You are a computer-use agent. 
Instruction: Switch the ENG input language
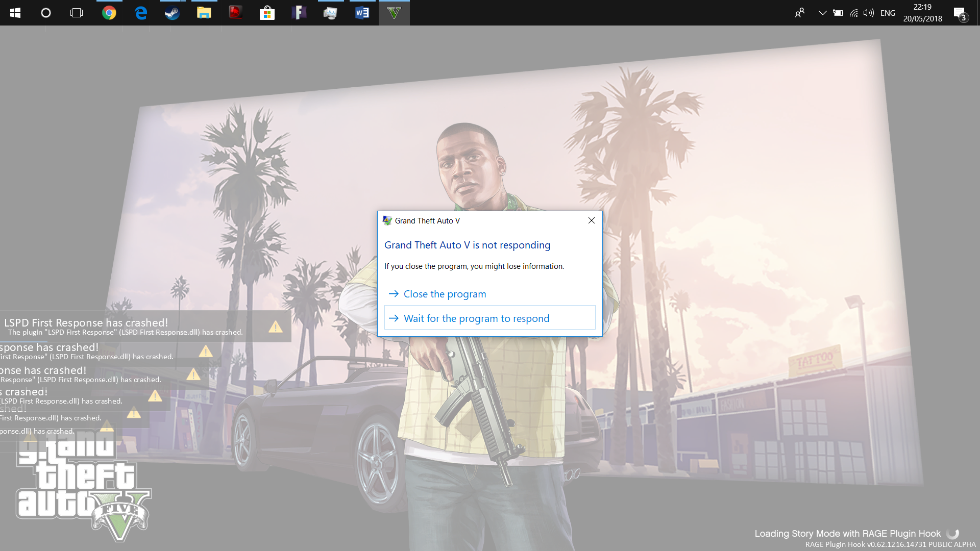888,13
